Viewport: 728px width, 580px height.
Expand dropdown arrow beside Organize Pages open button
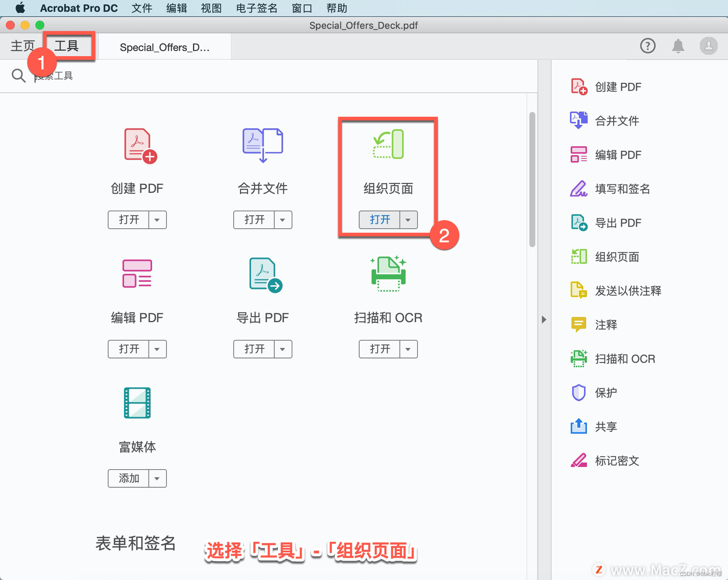pyautogui.click(x=408, y=220)
